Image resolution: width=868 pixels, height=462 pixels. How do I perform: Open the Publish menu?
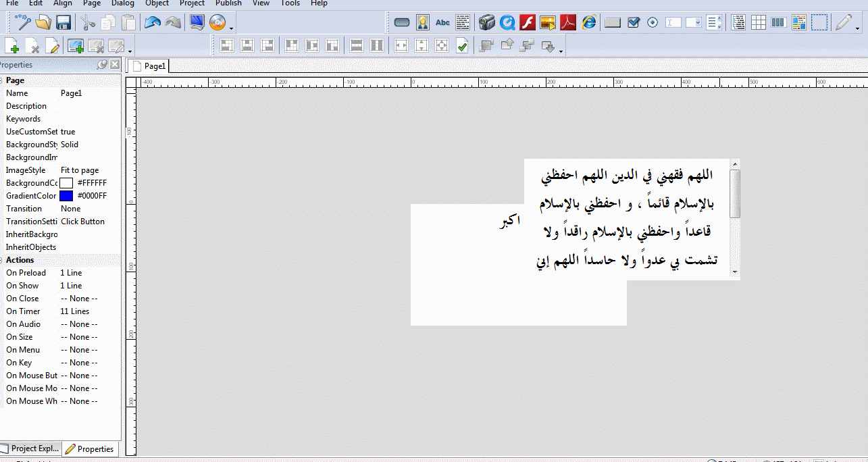[x=228, y=3]
